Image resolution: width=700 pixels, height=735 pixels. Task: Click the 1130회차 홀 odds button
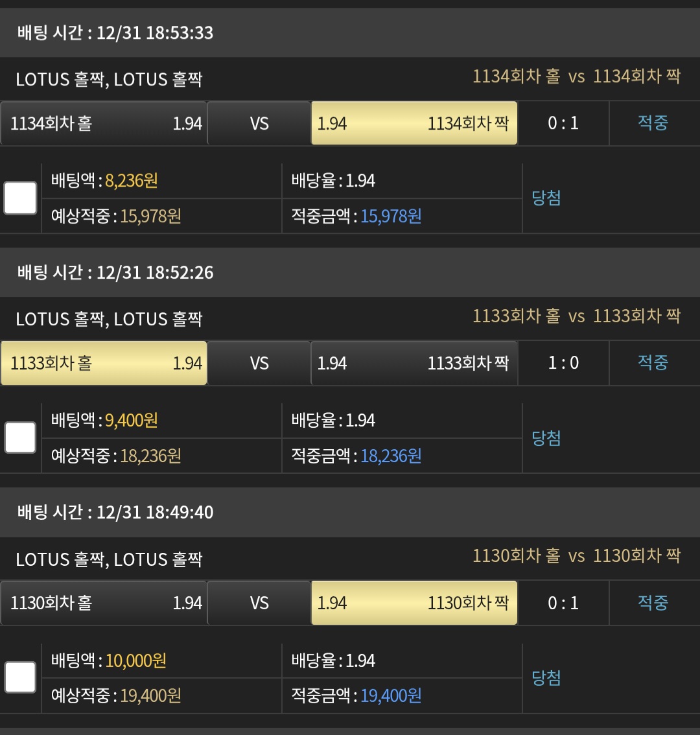point(104,603)
